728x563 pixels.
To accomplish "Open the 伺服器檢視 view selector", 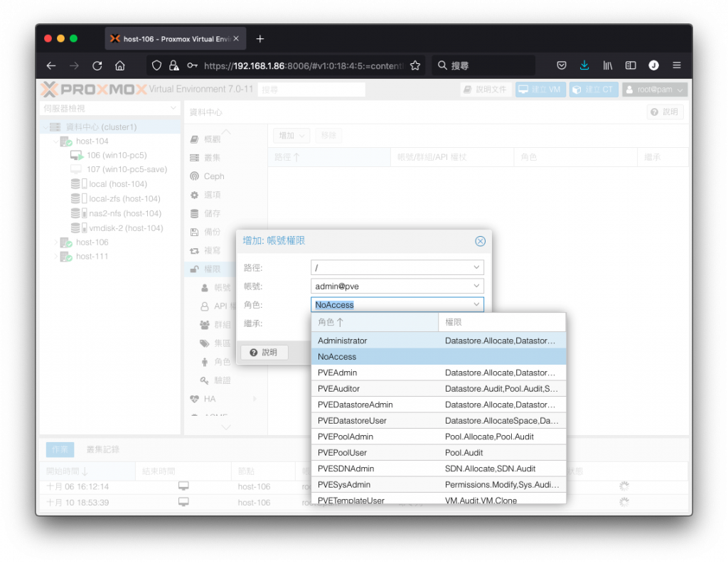I will coord(109,108).
